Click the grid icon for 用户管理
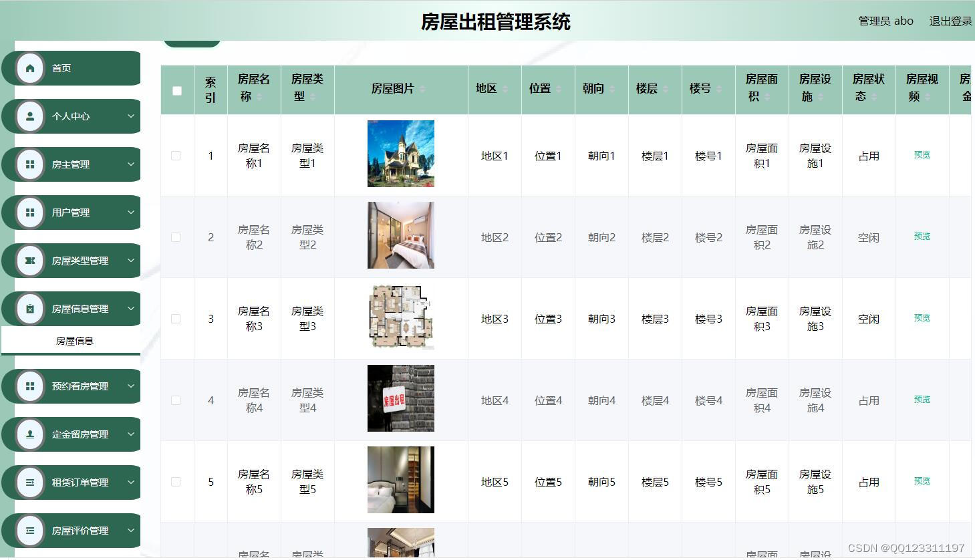This screenshot has width=975, height=560. click(x=30, y=213)
